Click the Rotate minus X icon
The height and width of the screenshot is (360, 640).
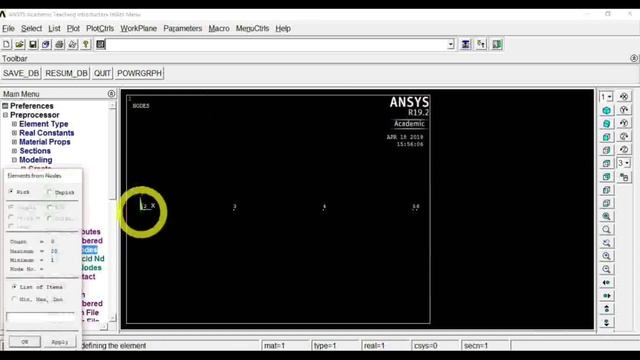[624, 97]
